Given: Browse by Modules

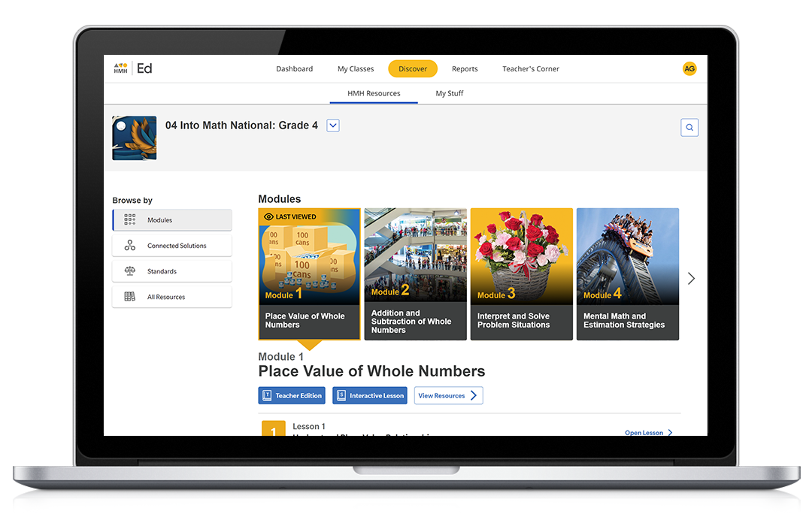Looking at the screenshot, I should coord(172,220).
